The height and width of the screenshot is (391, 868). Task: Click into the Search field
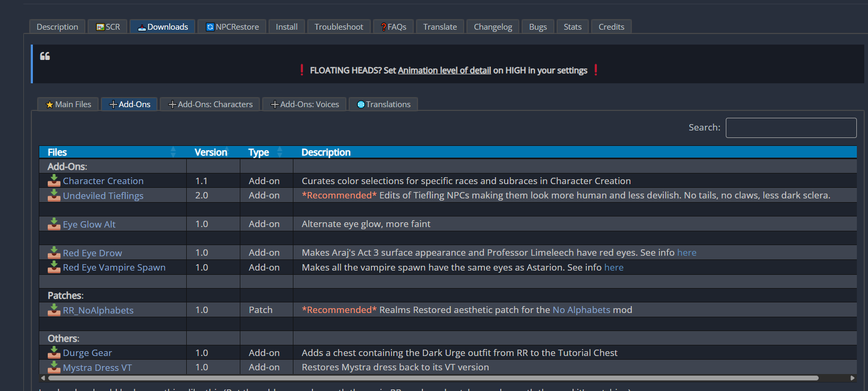pyautogui.click(x=791, y=128)
